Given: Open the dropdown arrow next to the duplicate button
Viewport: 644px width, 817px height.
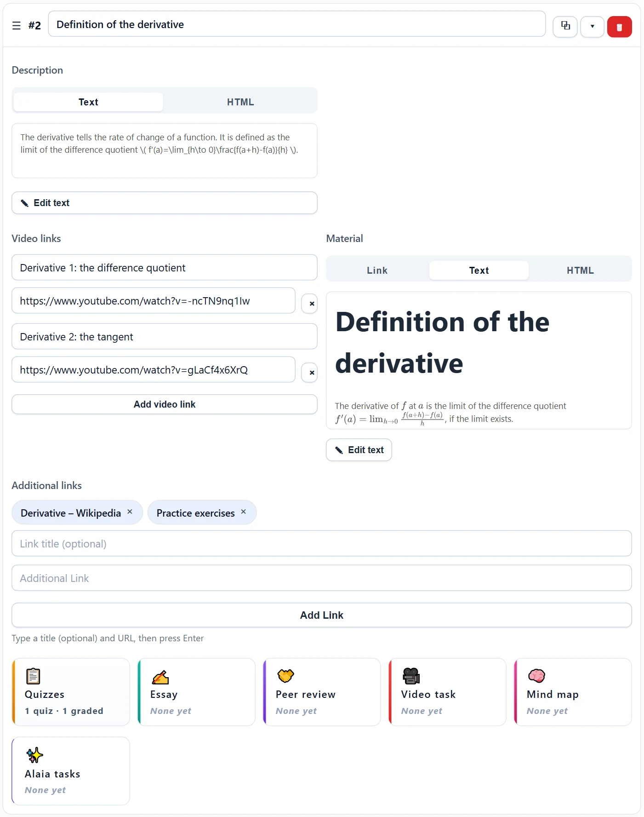Looking at the screenshot, I should pos(592,26).
